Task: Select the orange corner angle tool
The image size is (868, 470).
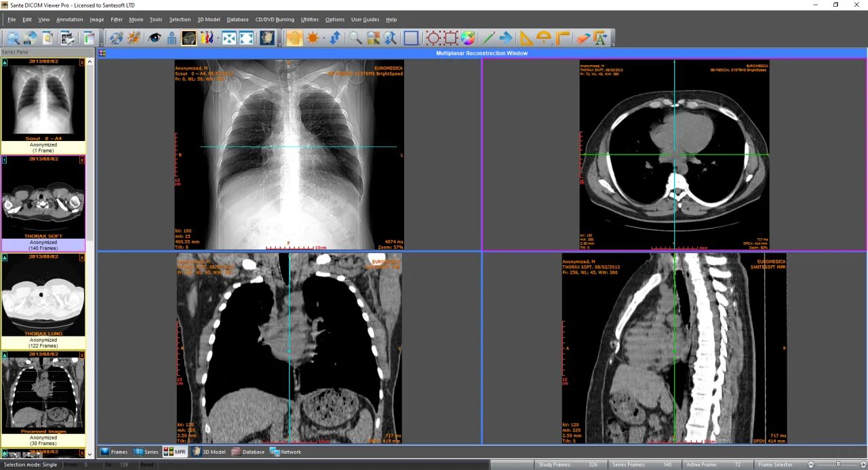Action: coord(562,38)
